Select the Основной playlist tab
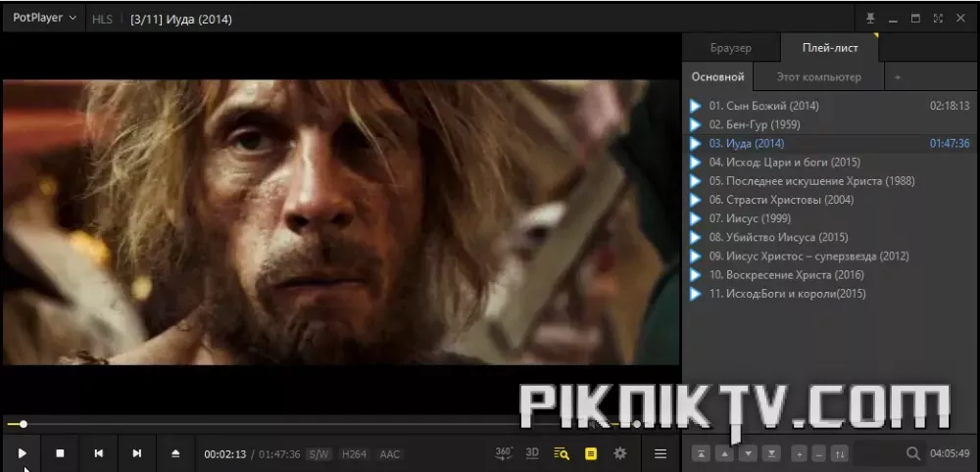Viewport: 980px width, 472px height. tap(717, 77)
